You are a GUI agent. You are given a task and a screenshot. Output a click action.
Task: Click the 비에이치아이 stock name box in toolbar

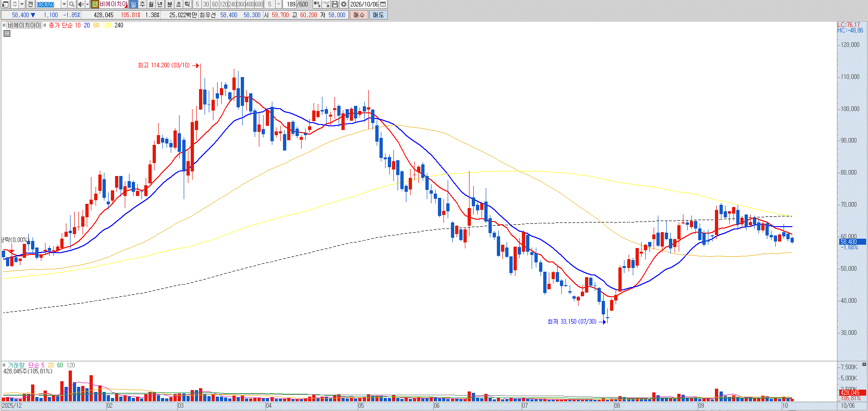pyautogui.click(x=113, y=4)
